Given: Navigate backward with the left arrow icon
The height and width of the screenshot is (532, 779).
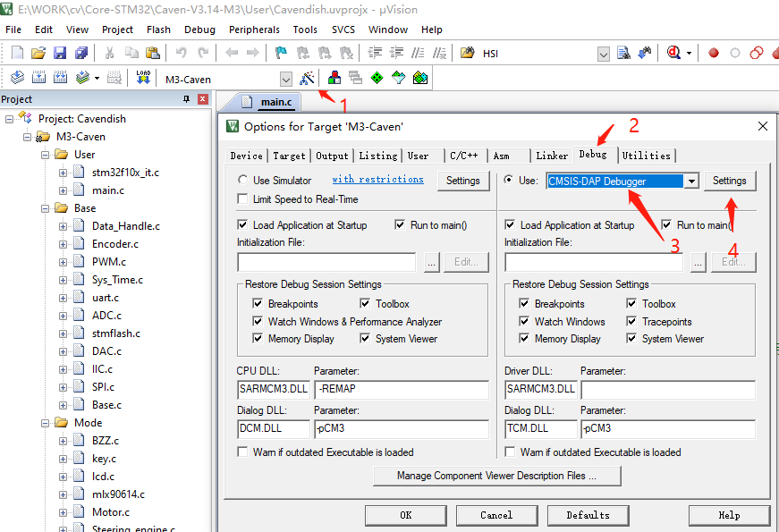Looking at the screenshot, I should pyautogui.click(x=232, y=53).
